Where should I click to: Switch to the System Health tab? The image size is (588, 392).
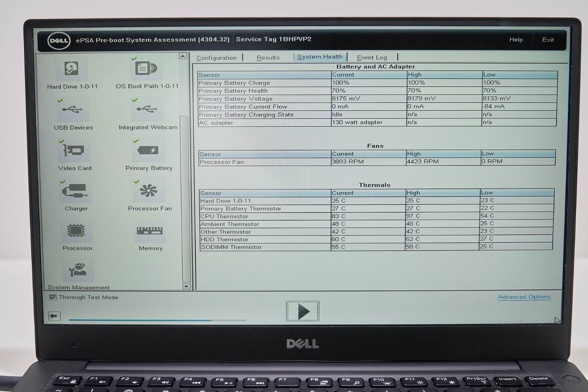pos(320,57)
